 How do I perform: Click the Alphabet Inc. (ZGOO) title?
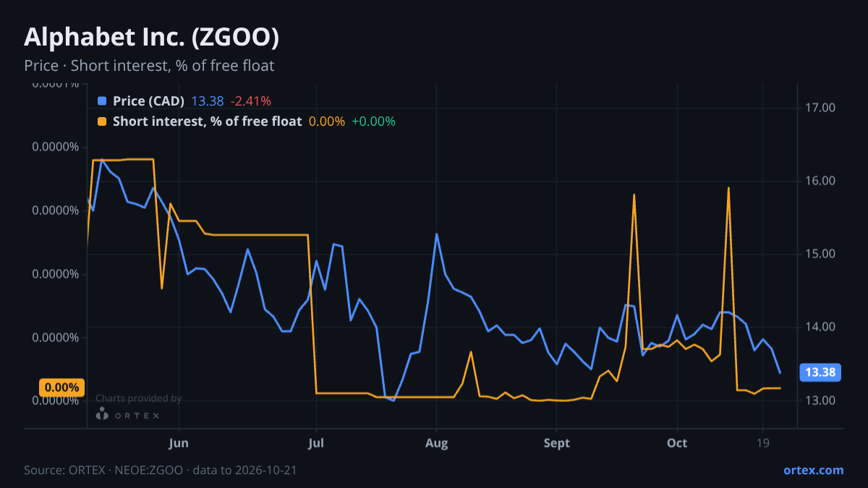click(x=152, y=38)
